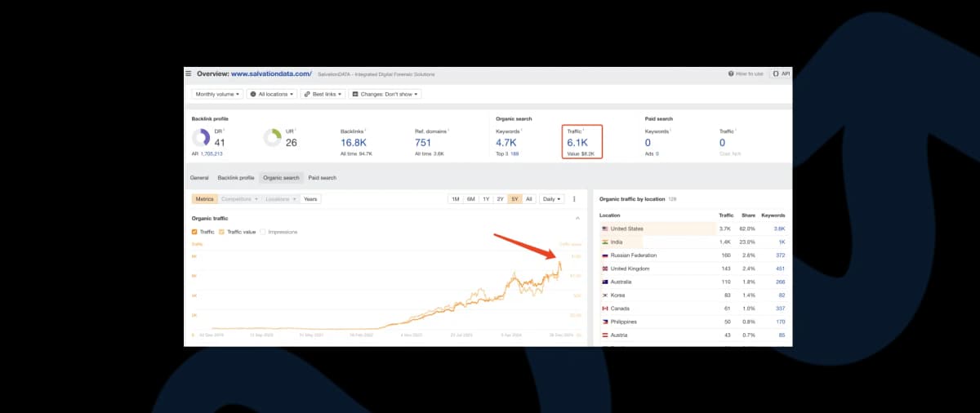Select the Australia location row
Screen dimensions: 980x413
tap(693, 282)
